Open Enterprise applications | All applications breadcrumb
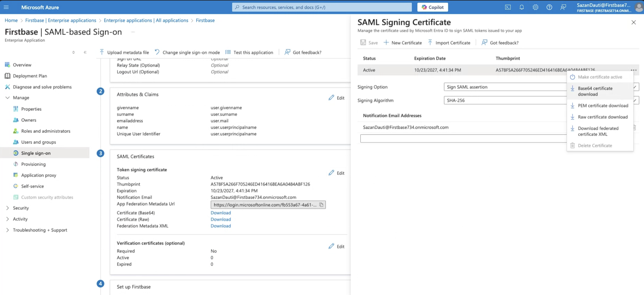 146,20
